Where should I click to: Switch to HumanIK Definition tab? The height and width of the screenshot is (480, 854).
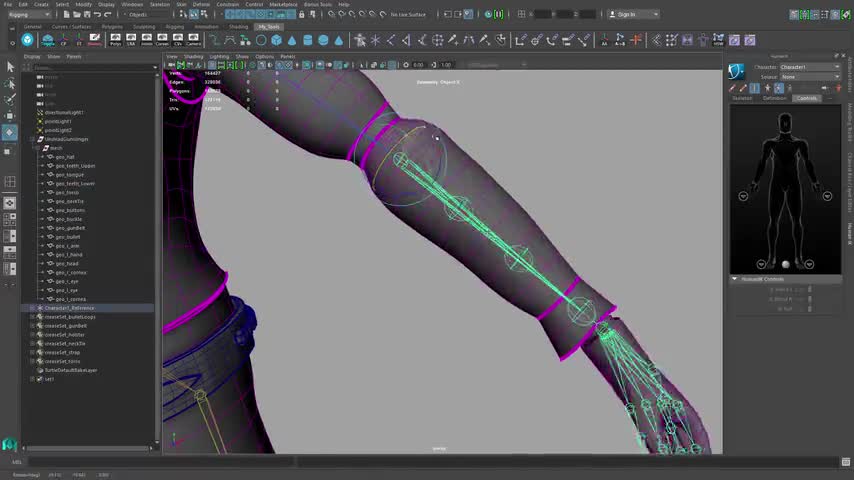(x=775, y=98)
